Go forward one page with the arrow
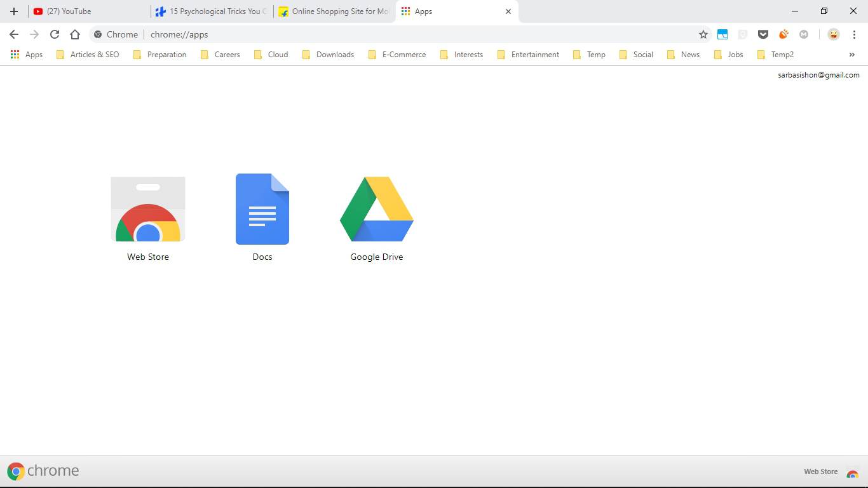The height and width of the screenshot is (488, 868). click(34, 34)
